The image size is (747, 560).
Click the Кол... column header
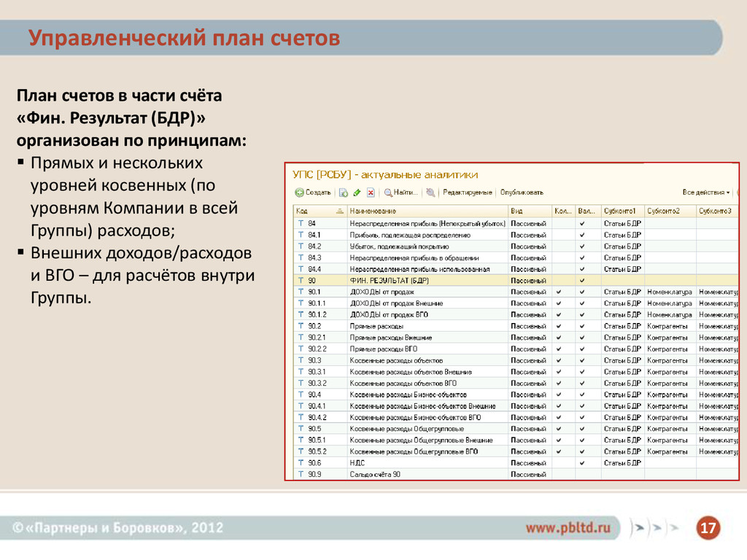[563, 211]
